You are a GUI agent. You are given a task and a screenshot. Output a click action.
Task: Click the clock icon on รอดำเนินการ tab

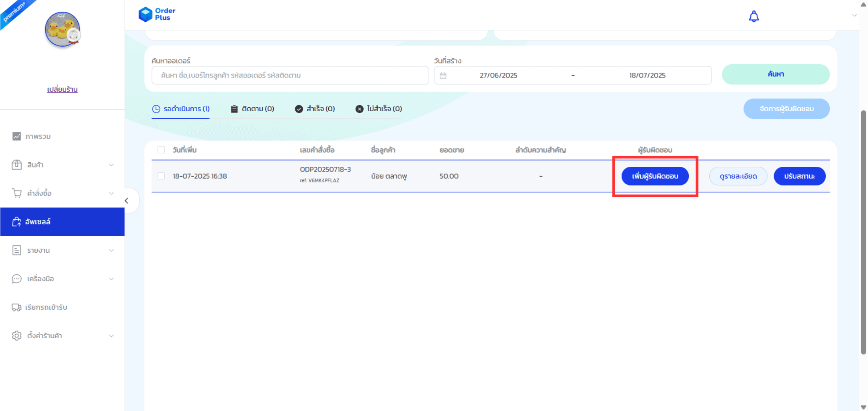point(156,109)
